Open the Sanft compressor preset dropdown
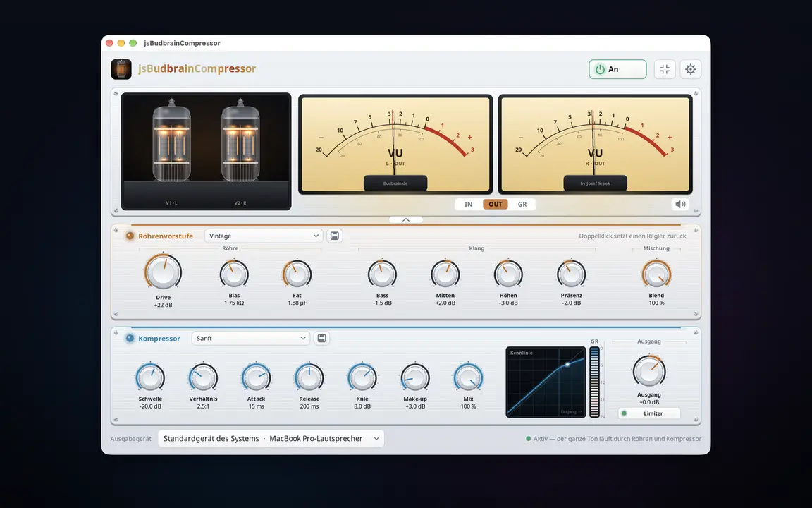The image size is (812, 508). click(251, 339)
